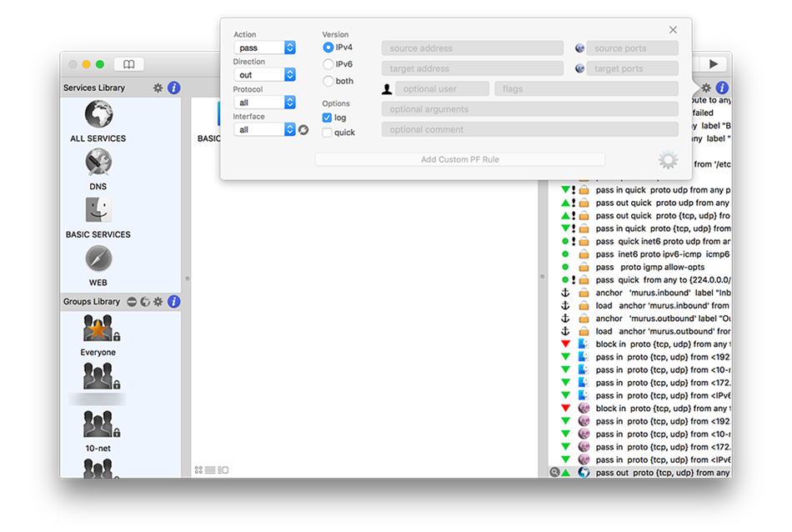Image resolution: width=792 pixels, height=532 pixels.
Task: Select the IPv6 version radio button
Action: 328,64
